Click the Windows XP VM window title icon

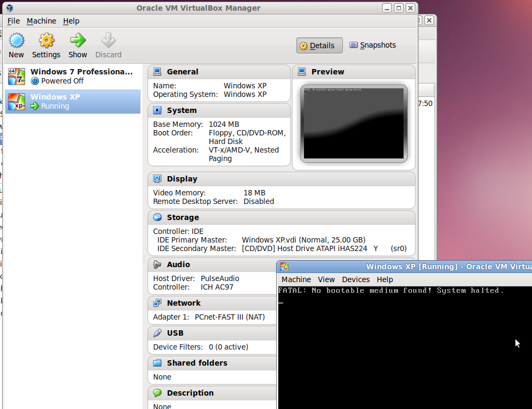point(284,267)
